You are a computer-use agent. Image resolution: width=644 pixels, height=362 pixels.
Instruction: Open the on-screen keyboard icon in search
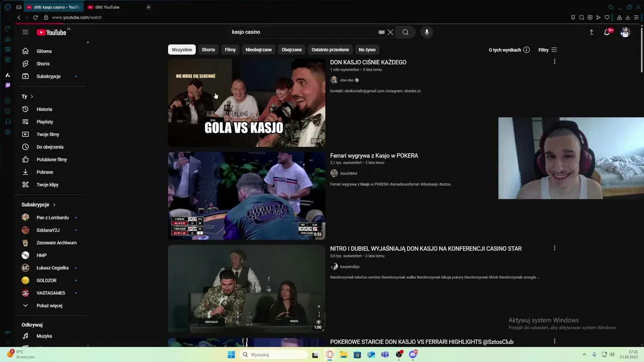(x=381, y=32)
